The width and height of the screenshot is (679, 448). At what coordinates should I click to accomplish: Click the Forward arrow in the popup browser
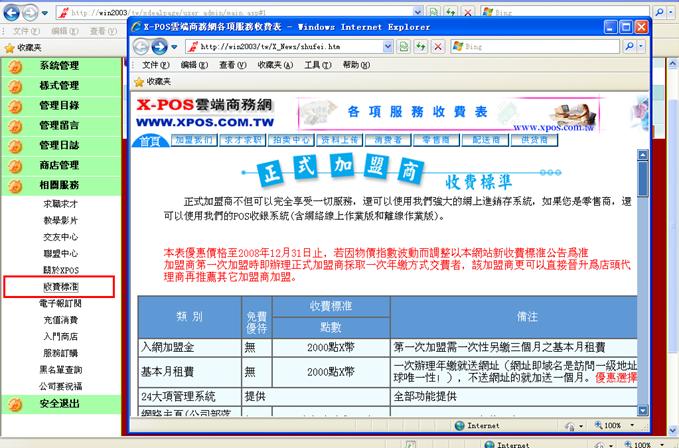point(161,46)
